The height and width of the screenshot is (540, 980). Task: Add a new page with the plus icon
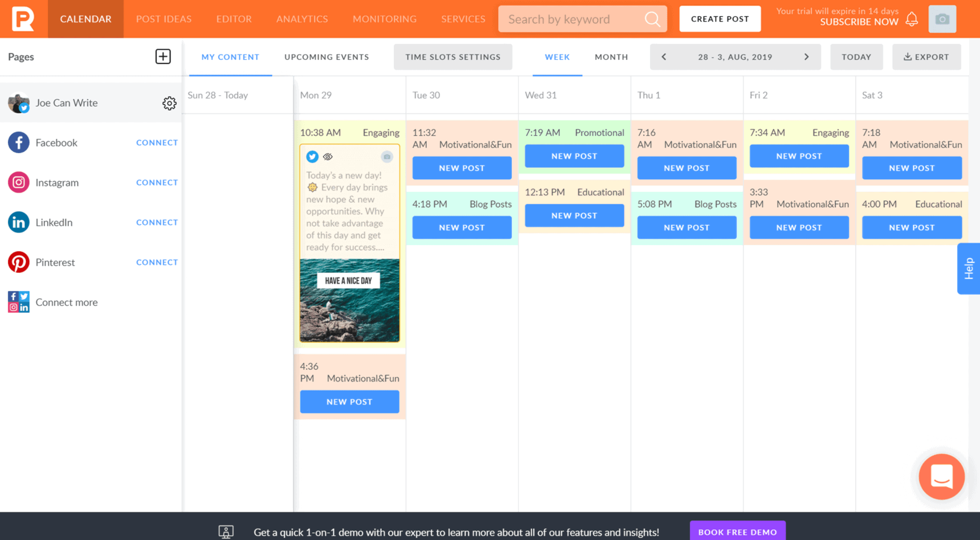pyautogui.click(x=163, y=56)
